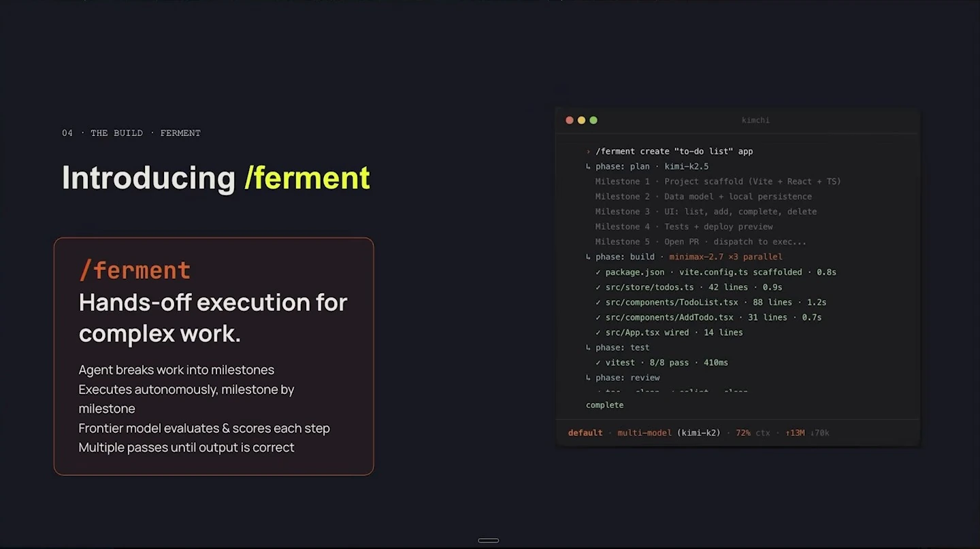Click the "phase: test" line
The image size is (980, 549).
tap(617, 348)
